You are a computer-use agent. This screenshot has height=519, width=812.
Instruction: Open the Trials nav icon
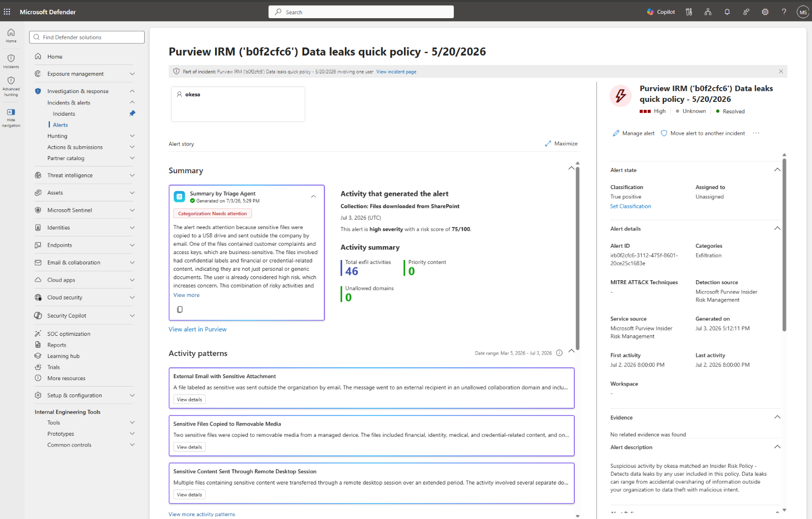coord(38,367)
